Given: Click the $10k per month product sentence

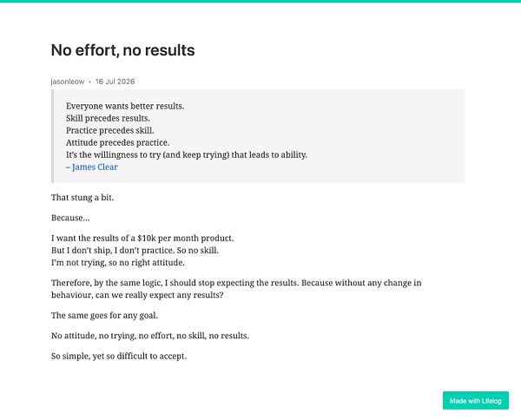Looking at the screenshot, I should [142, 238].
